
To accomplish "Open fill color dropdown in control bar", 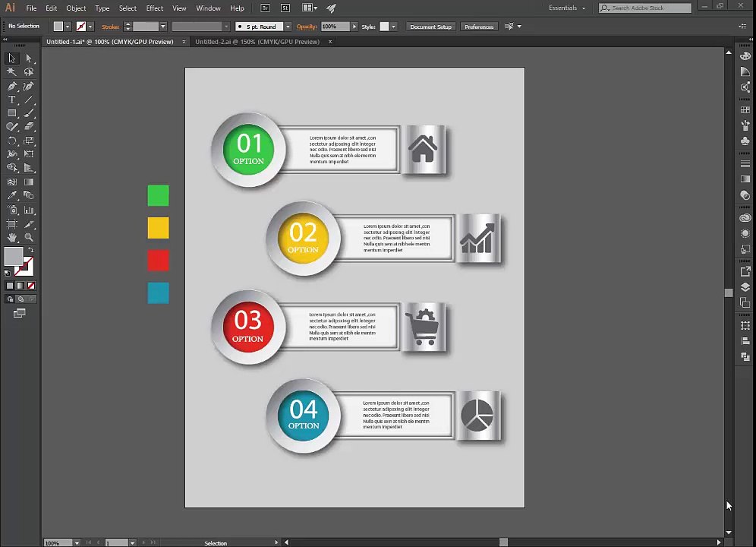I will click(x=68, y=27).
